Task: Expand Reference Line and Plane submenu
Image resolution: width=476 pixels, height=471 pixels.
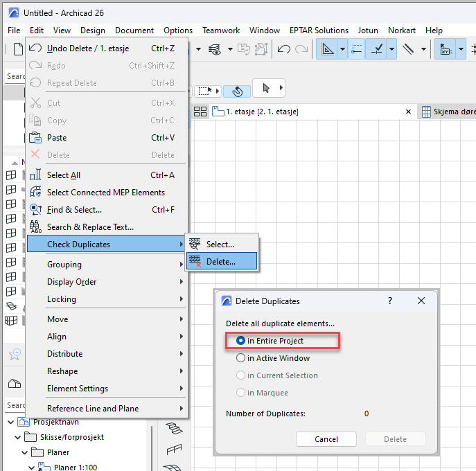Action: click(x=107, y=409)
